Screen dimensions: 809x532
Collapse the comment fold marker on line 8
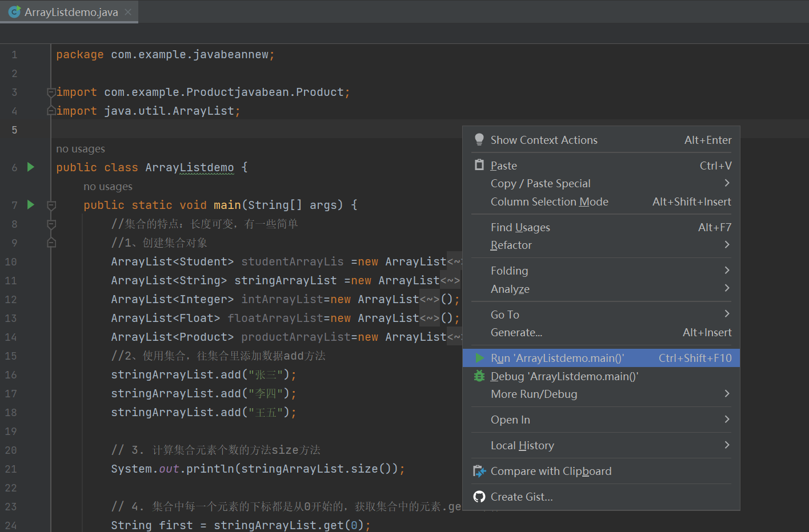click(x=51, y=224)
